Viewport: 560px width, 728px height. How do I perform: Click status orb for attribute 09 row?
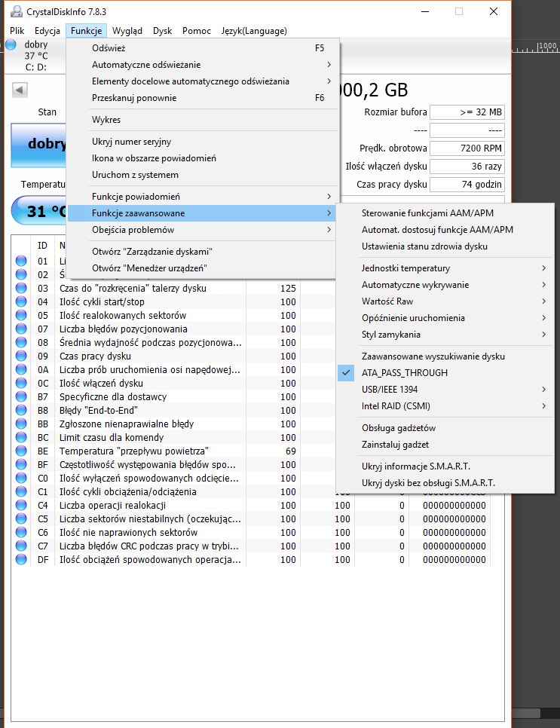(x=21, y=356)
